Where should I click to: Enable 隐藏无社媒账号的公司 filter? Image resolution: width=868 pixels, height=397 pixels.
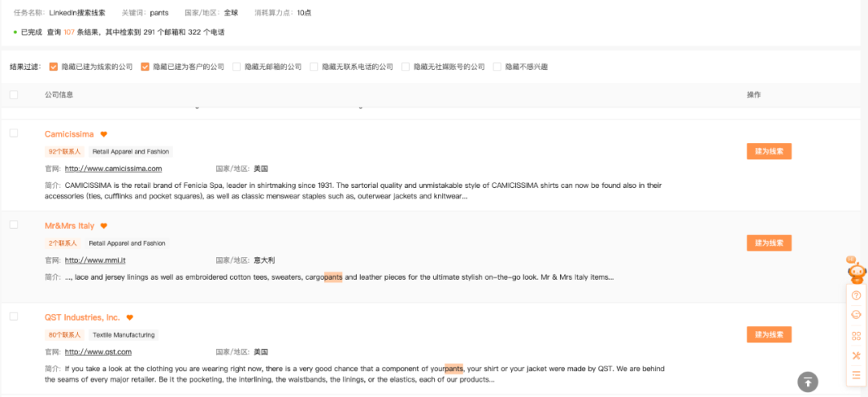click(405, 67)
